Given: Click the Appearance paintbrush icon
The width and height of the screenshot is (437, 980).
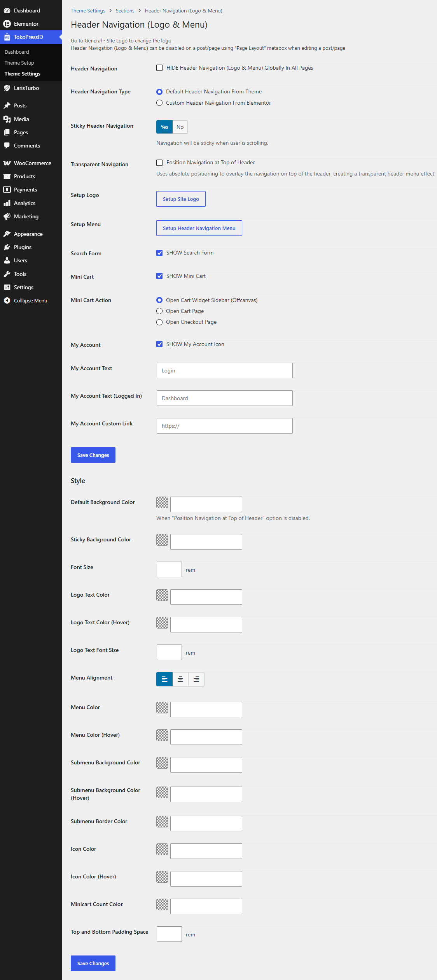Looking at the screenshot, I should pyautogui.click(x=7, y=234).
